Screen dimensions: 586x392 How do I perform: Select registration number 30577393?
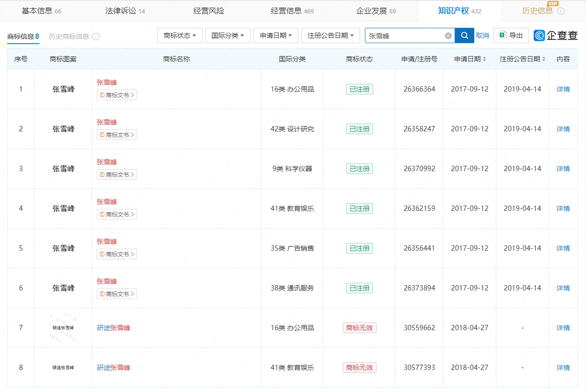tap(420, 368)
